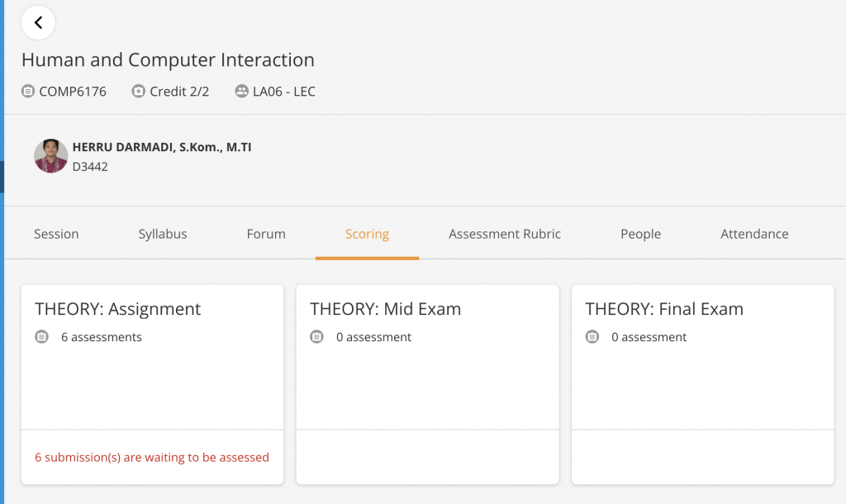This screenshot has height=504, width=846.
Task: Open the THEORY: Final Exam card
Action: (702, 384)
